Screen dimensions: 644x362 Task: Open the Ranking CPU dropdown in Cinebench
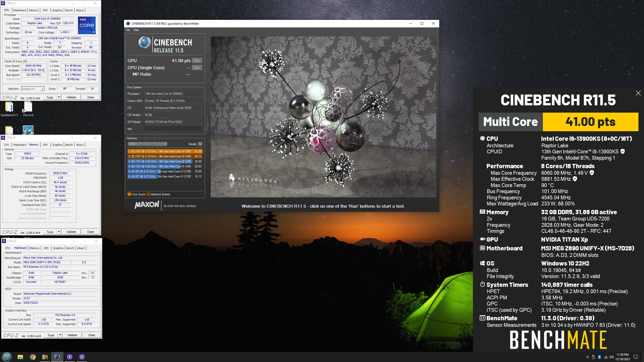[147, 144]
